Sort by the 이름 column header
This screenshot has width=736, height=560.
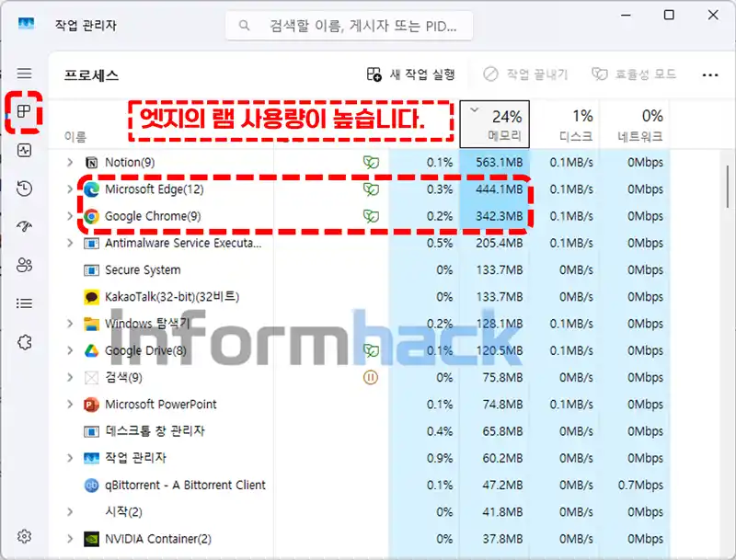(75, 136)
